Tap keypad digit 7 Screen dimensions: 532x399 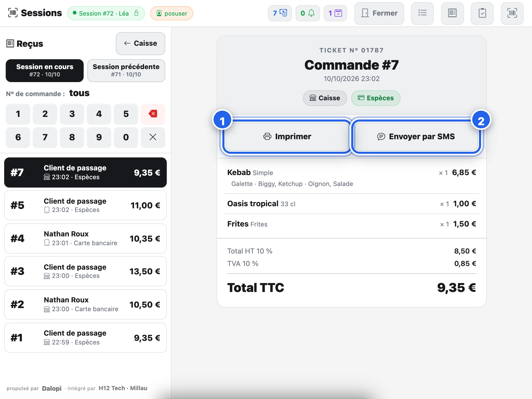click(45, 137)
